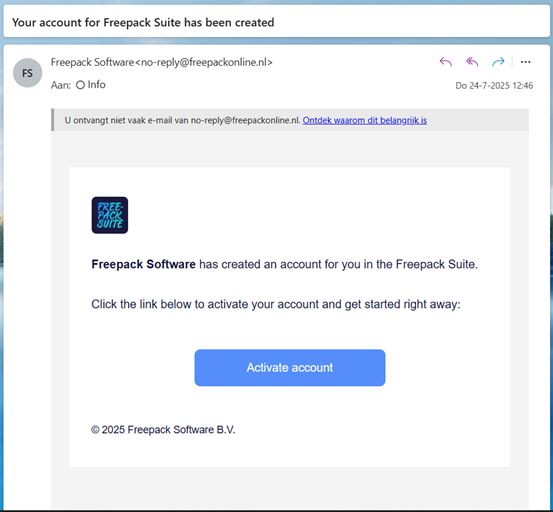The width and height of the screenshot is (553, 512).
Task: Click the Freepack Suite logo image
Action: pyautogui.click(x=110, y=215)
